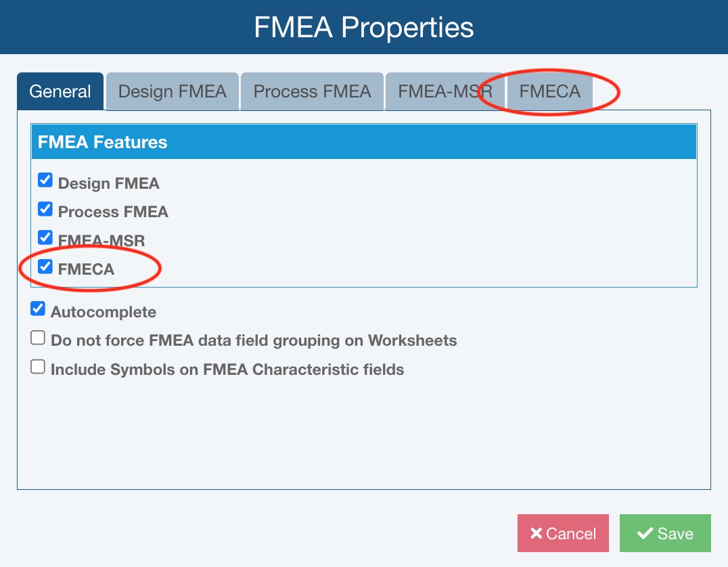
Task: Click the Autocomplete label text
Action: click(x=104, y=312)
